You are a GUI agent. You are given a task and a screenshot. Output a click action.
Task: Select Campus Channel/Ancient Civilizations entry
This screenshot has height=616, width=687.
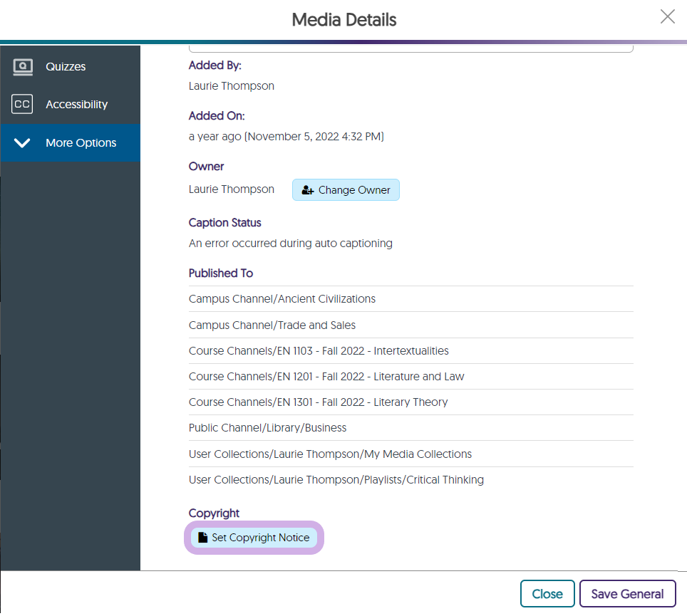[x=282, y=299]
